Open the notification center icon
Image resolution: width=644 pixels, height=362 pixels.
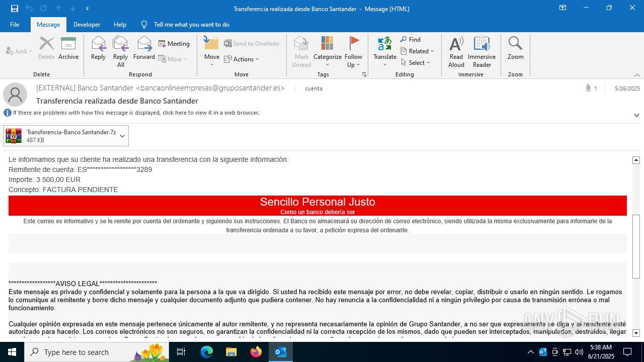[x=627, y=352]
